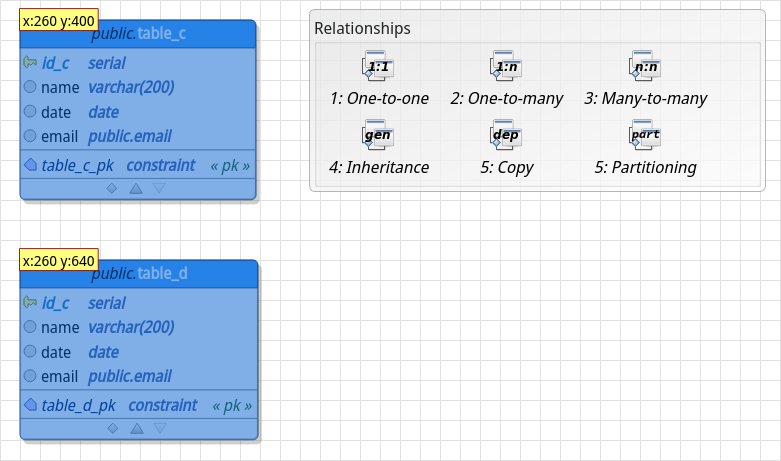Expand table_c using the down triangle

tap(159, 187)
